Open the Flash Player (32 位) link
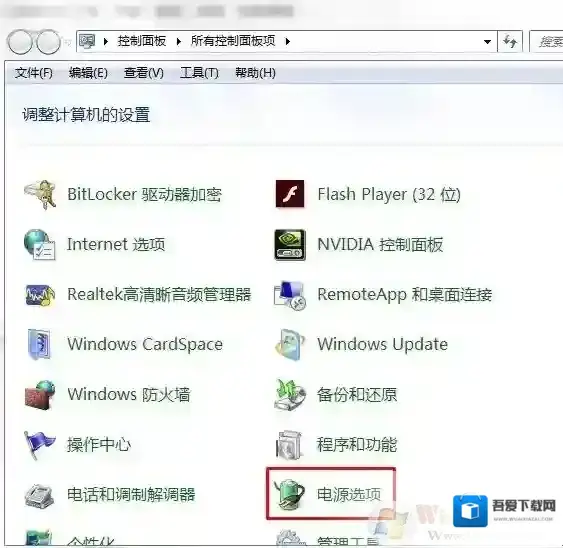Viewport: 563px width, 548px height. (389, 195)
